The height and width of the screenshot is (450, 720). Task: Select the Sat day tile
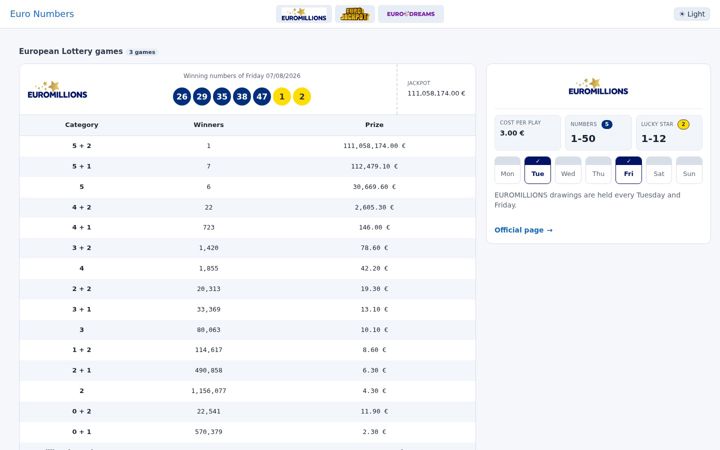click(659, 170)
